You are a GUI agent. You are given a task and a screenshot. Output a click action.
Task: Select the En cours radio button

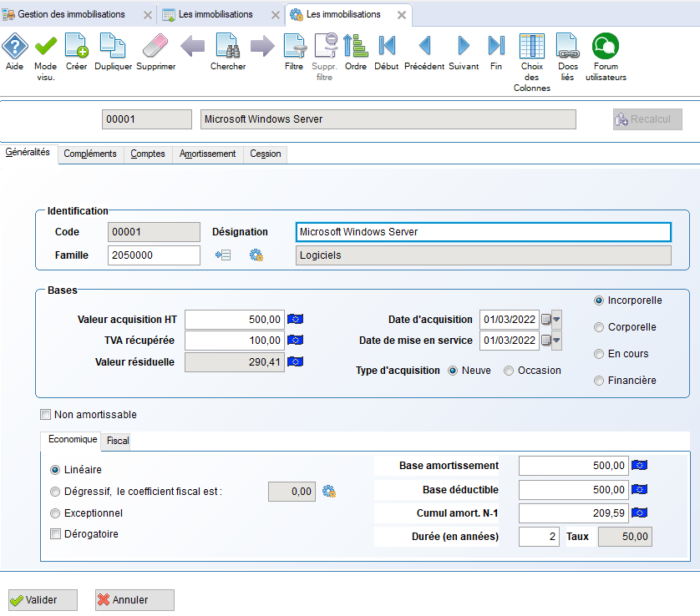pyautogui.click(x=599, y=354)
